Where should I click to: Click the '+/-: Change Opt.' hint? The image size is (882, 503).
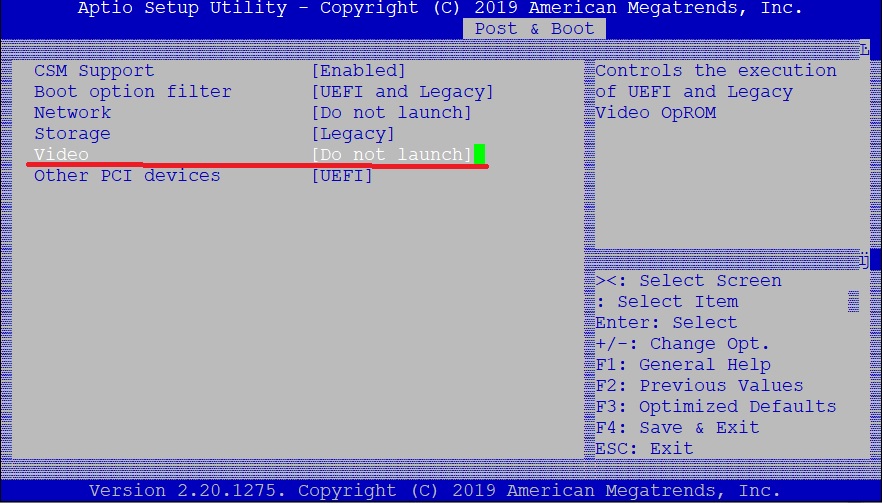coord(682,344)
